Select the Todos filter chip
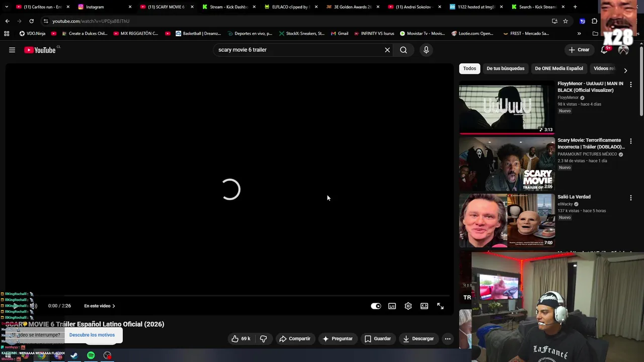Image resolution: width=644 pixels, height=362 pixels. 469,68
